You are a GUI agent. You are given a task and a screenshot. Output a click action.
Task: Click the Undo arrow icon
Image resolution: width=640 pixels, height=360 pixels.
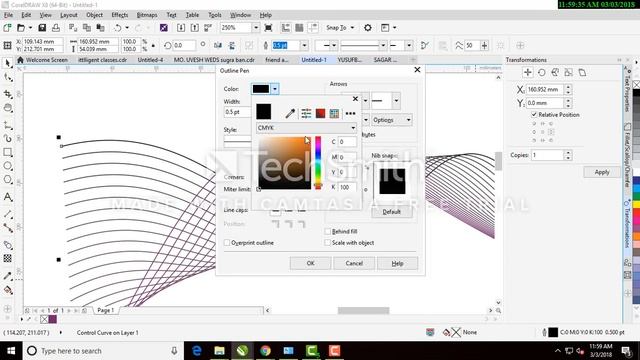118,28
